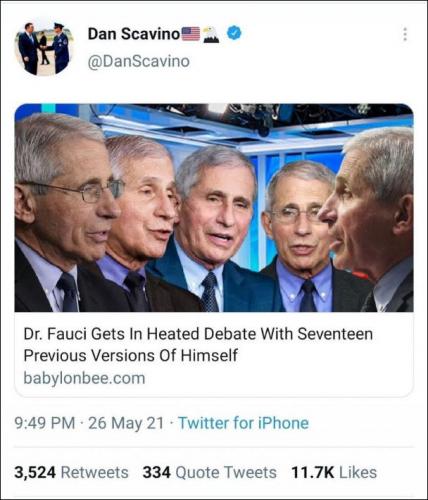428x500 pixels.
Task: Click the @DanScavino handle
Action: pyautogui.click(x=139, y=61)
